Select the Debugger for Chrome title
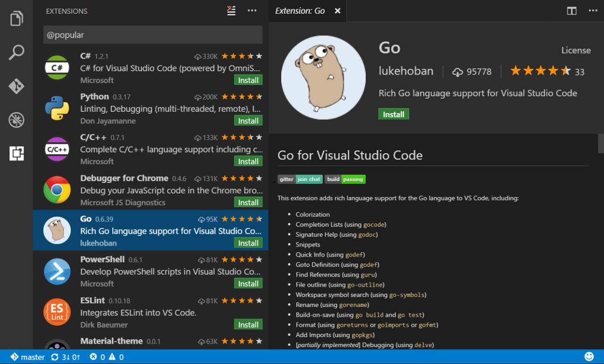Screen dimensions: 604x364 pos(124,178)
